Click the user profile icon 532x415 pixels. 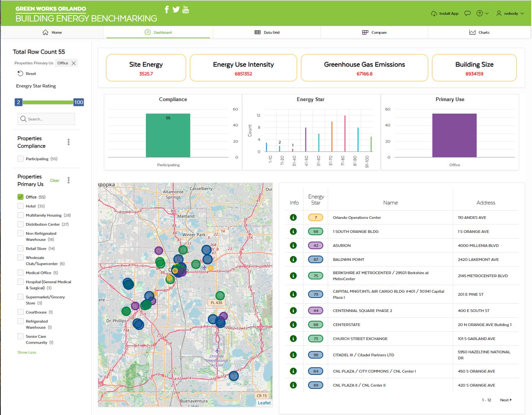499,13
